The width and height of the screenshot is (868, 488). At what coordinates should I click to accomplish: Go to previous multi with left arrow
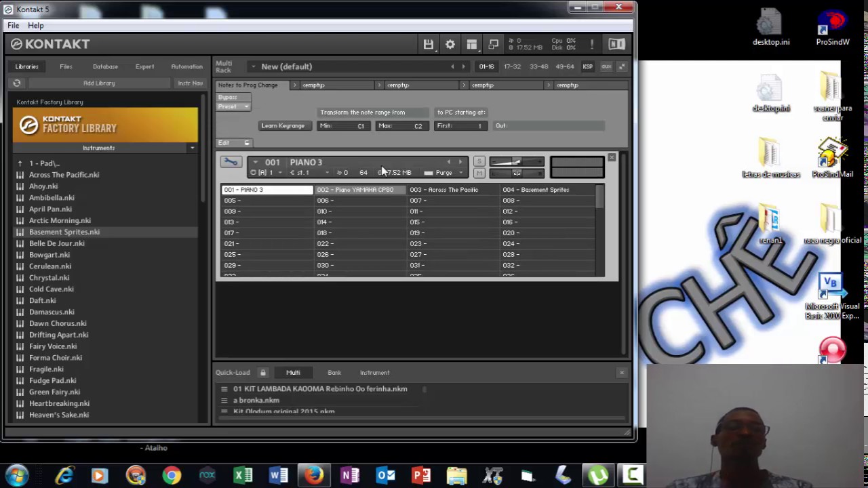pyautogui.click(x=453, y=66)
